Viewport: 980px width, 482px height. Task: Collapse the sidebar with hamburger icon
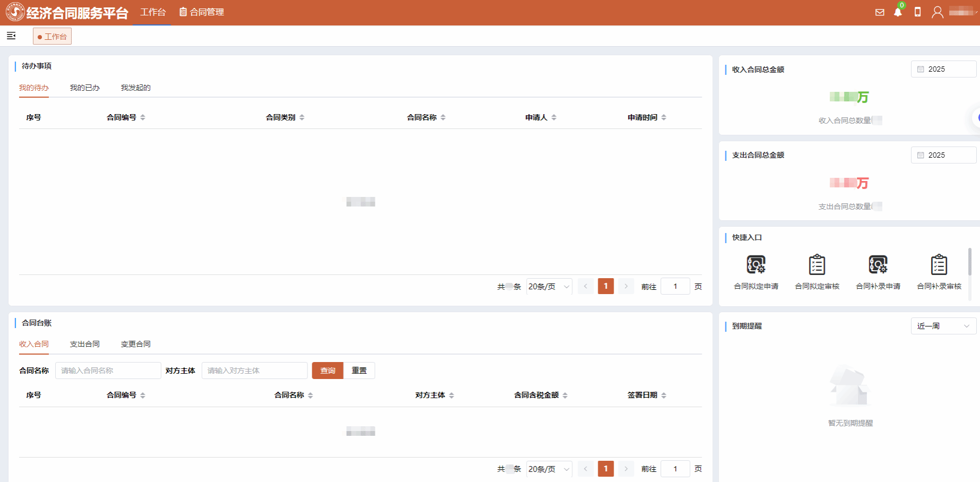[x=11, y=36]
